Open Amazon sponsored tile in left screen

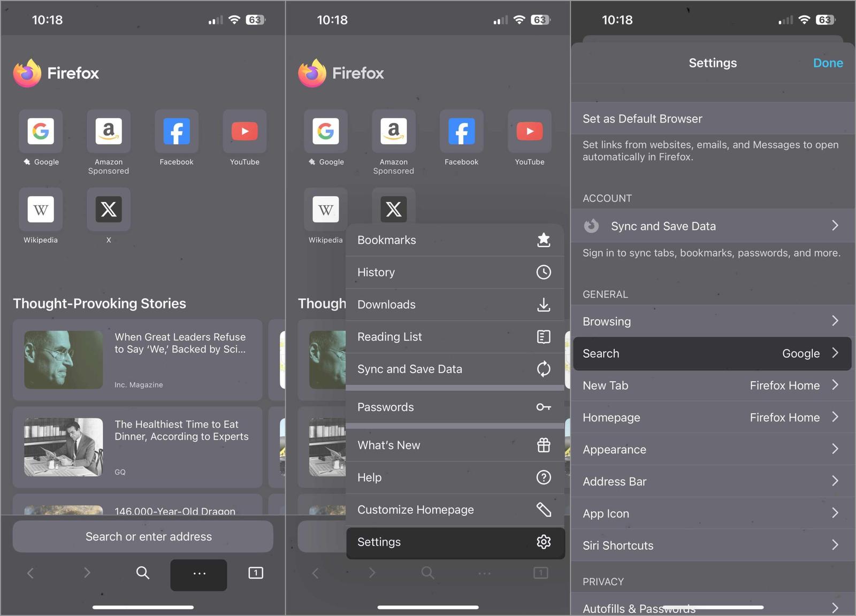click(109, 132)
